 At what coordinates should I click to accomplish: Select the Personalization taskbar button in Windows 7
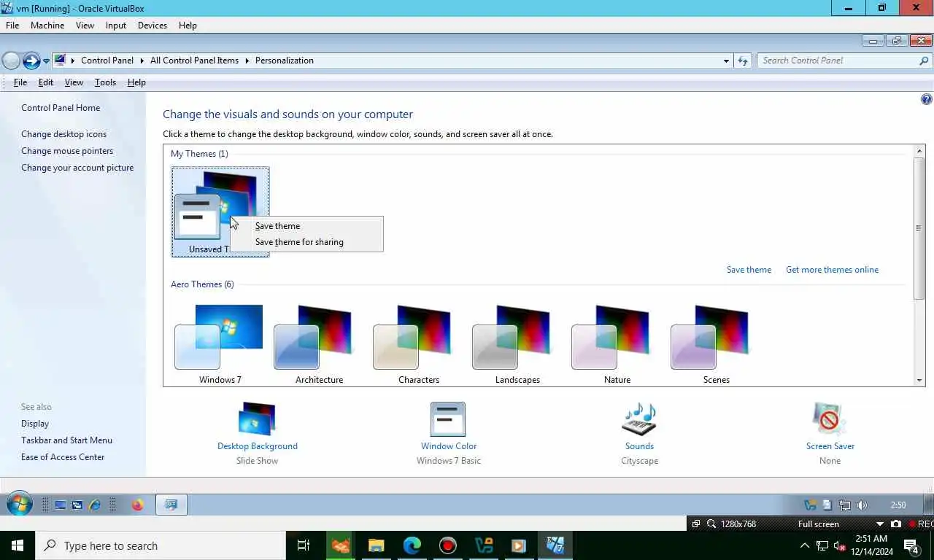point(171,505)
